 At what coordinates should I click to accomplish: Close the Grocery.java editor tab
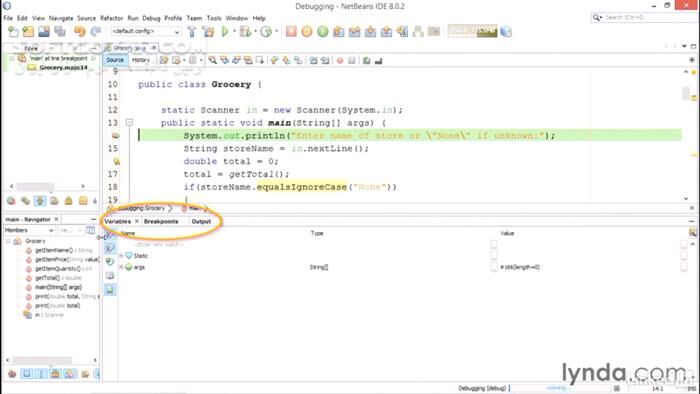[x=153, y=47]
